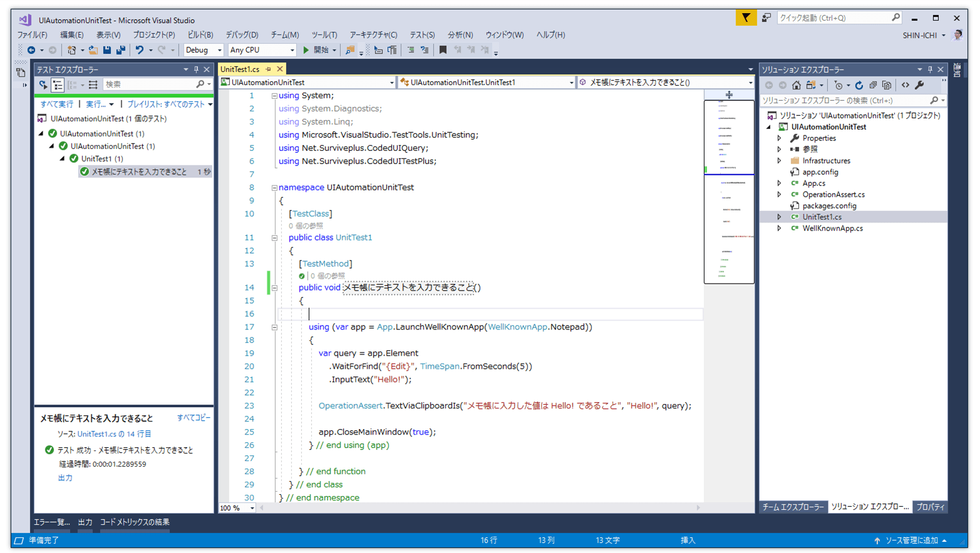Toggle Show All Files in Solution Explorer
Viewport: 980px width, 553px height.
(x=887, y=85)
